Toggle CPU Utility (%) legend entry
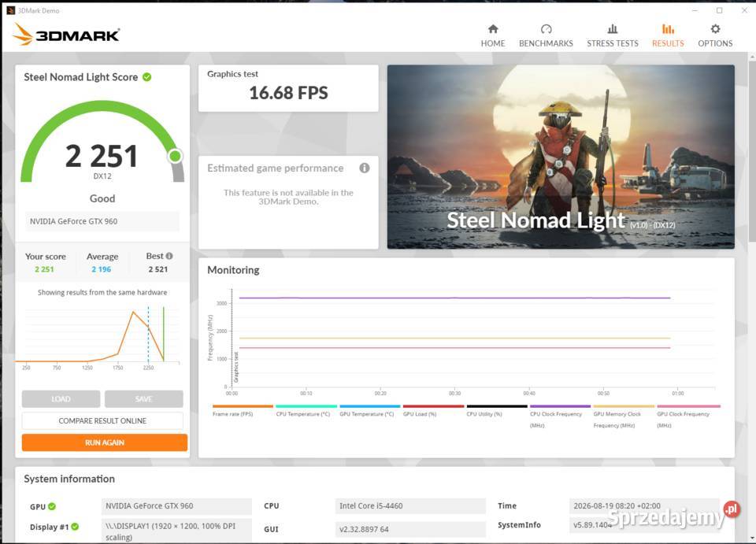 497,411
